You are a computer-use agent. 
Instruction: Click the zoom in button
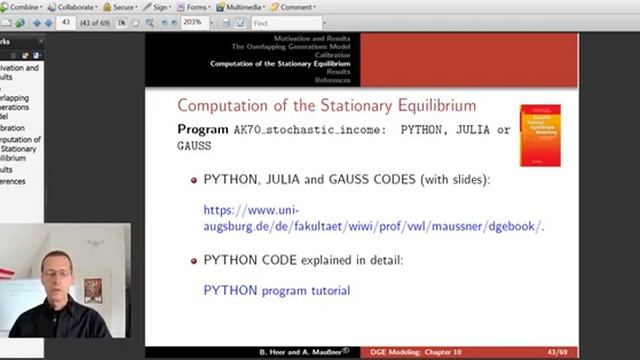pyautogui.click(x=174, y=23)
